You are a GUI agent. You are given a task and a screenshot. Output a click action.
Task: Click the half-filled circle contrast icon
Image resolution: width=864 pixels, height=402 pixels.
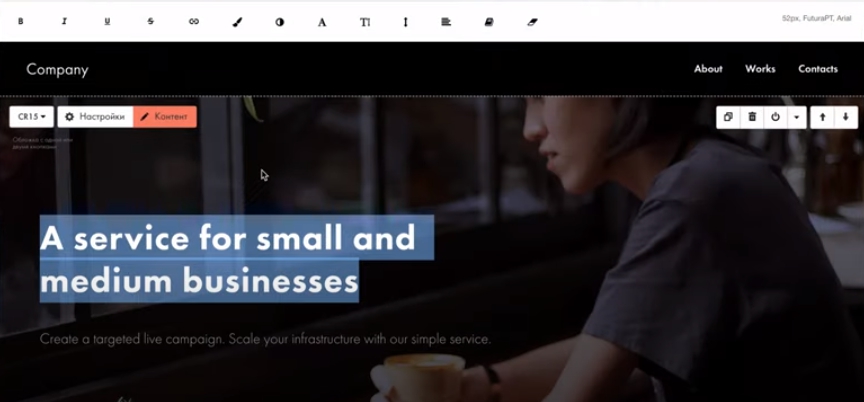(x=280, y=22)
